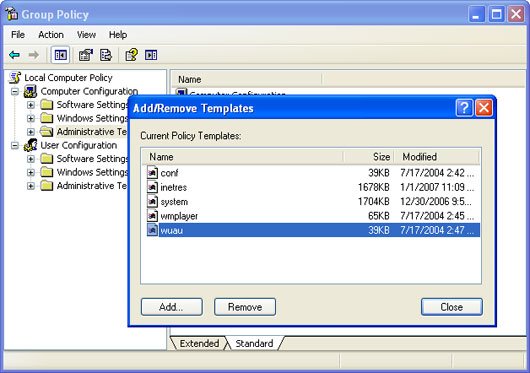The image size is (530, 373).
Task: Click folder icon of Windows Settings under Computer Configuration
Action: [47, 118]
